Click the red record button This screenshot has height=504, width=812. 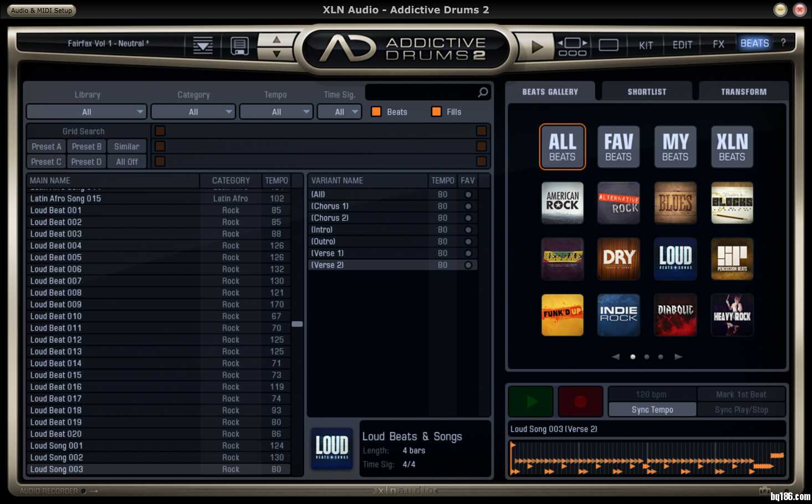pos(580,402)
